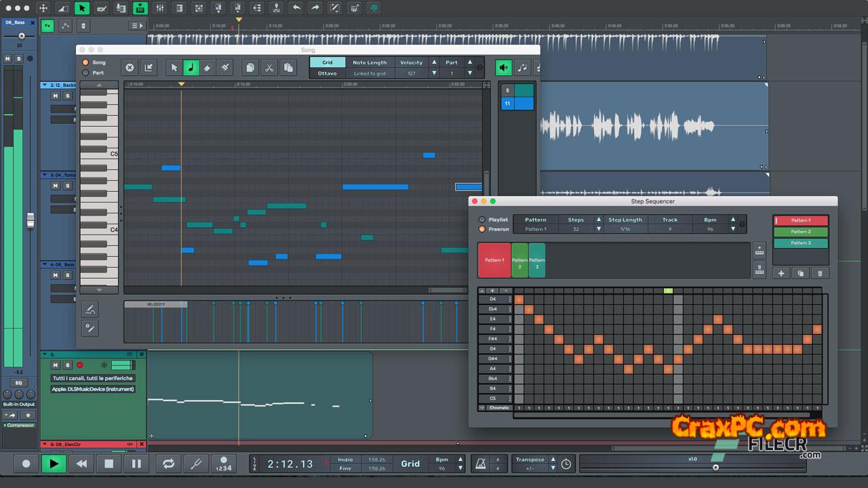Open the mixer from the top toolbar
The image size is (868, 488).
click(160, 8)
